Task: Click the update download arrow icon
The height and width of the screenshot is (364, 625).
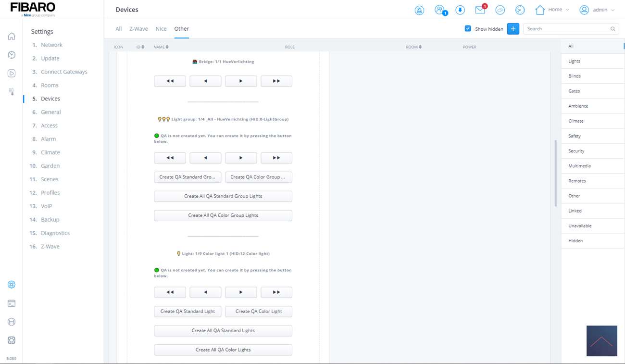Action: 460,10
